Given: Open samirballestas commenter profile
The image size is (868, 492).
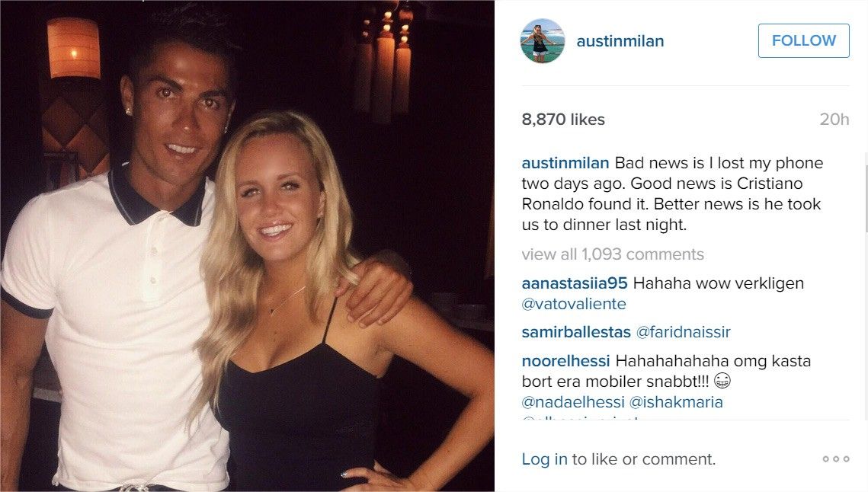Looking at the screenshot, I should (x=576, y=332).
